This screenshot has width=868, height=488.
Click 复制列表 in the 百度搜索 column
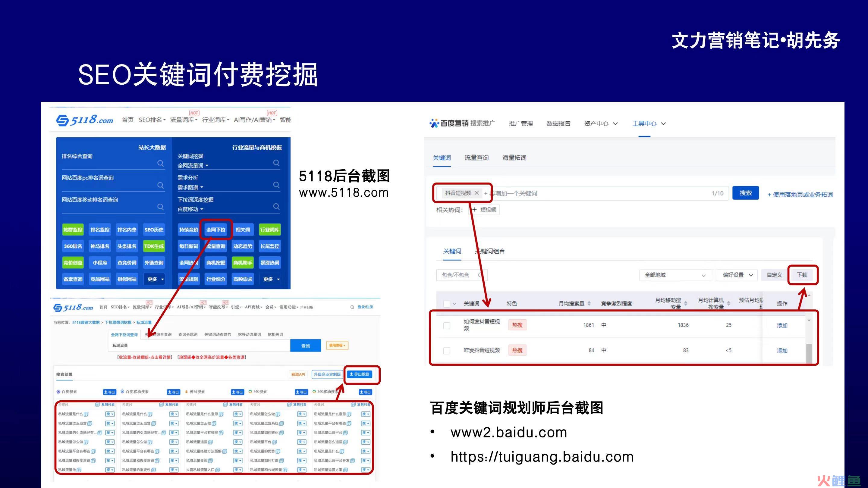(x=105, y=405)
